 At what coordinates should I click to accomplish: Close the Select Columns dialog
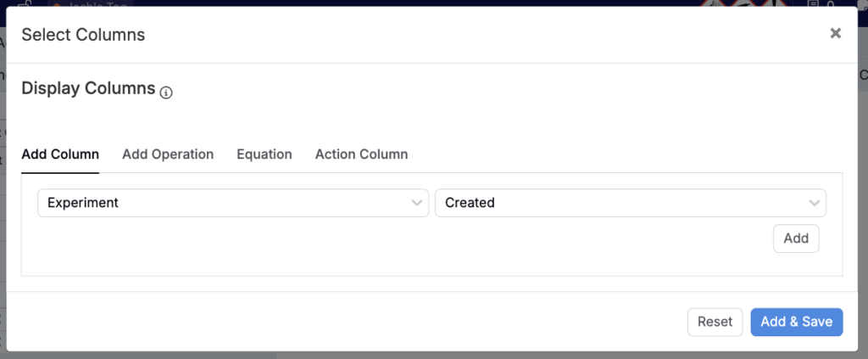[x=835, y=34]
